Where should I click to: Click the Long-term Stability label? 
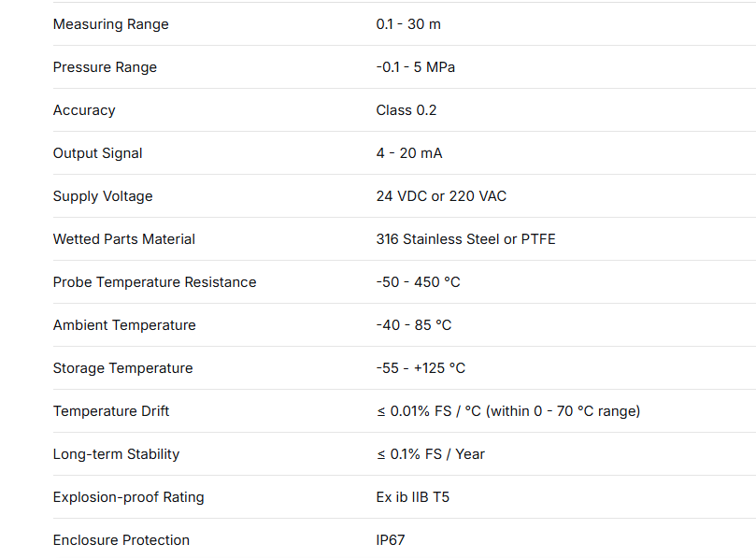click(x=116, y=454)
